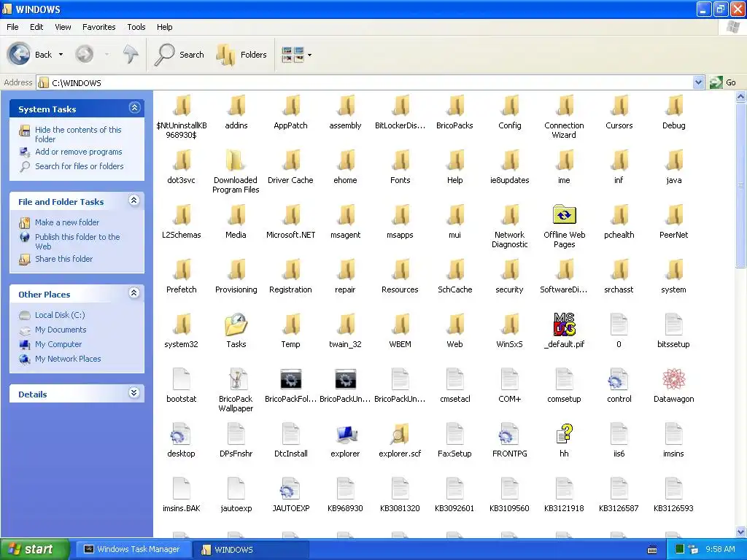This screenshot has width=747, height=560.
Task: Select the bootstat file icon
Action: point(181,379)
